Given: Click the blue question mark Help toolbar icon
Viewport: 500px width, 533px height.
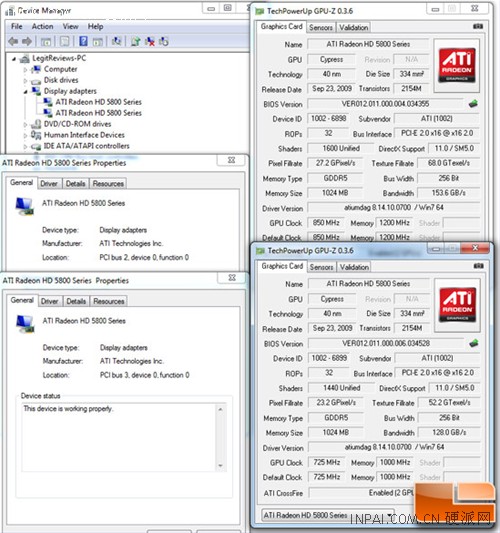Looking at the screenshot, I should (83, 41).
